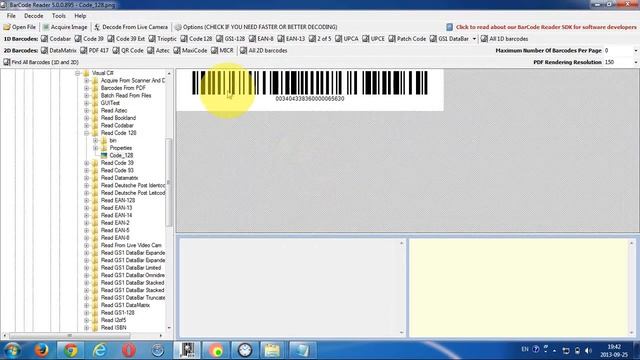Toggle Code 128 barcode type

(x=196, y=39)
